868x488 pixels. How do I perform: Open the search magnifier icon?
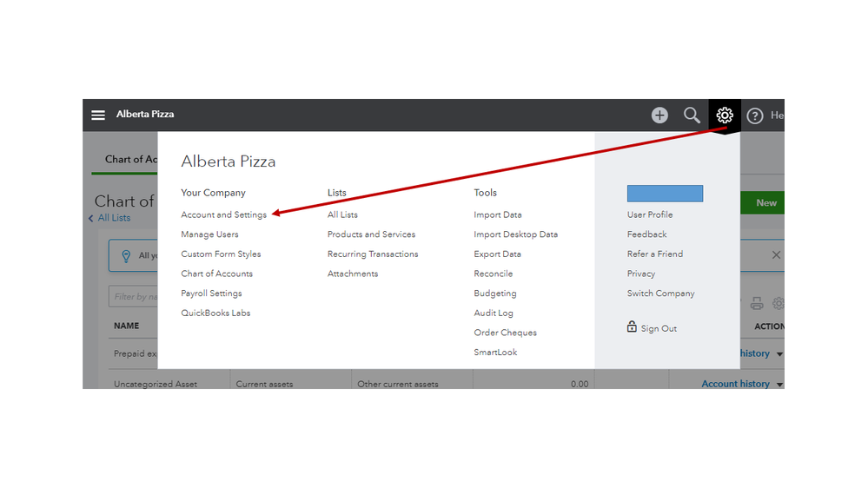692,115
